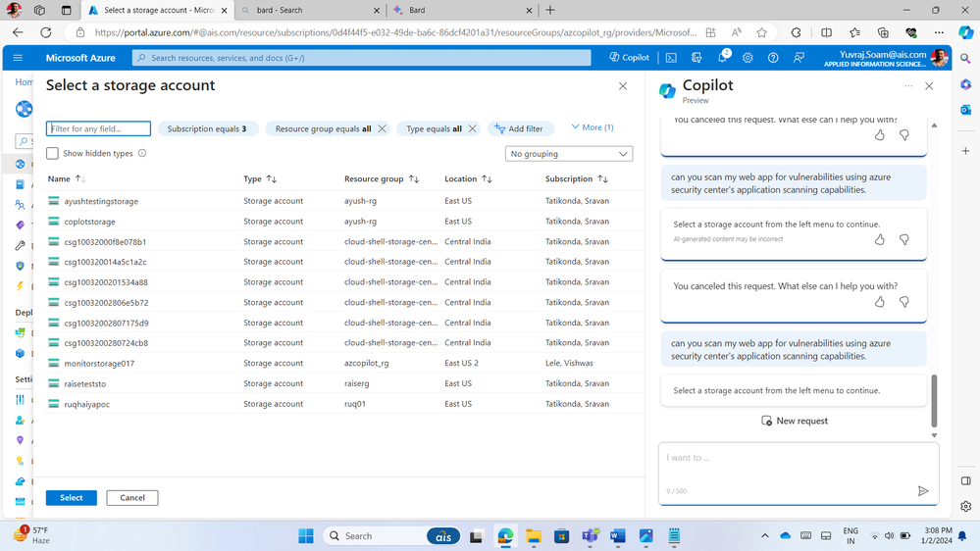Remove the Type equals all filter
The height and width of the screenshot is (551, 980).
(x=473, y=128)
